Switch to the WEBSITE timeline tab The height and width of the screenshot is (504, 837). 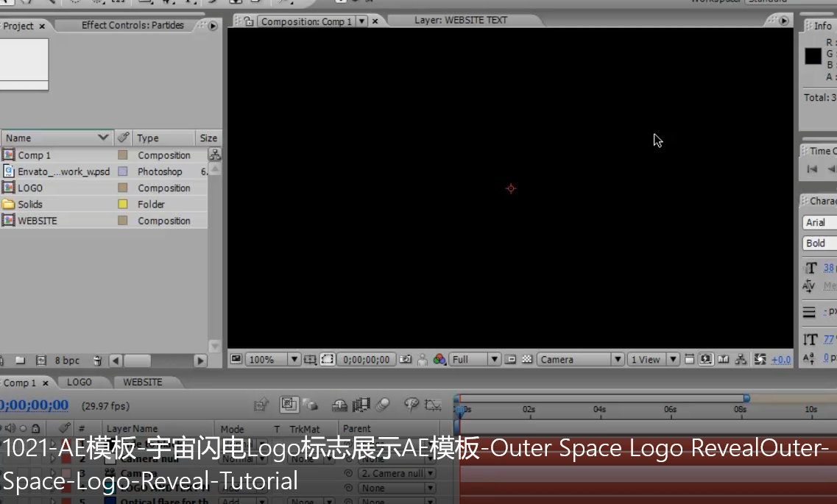pos(143,383)
